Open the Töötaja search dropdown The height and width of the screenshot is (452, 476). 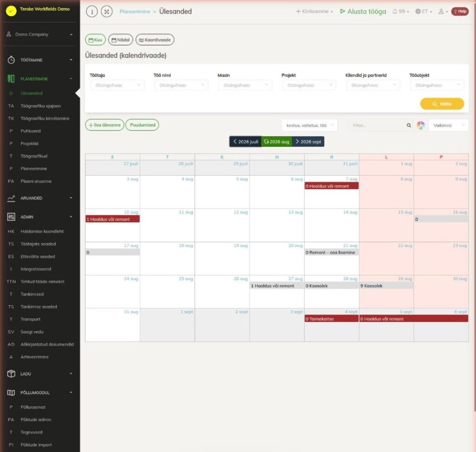click(x=118, y=85)
